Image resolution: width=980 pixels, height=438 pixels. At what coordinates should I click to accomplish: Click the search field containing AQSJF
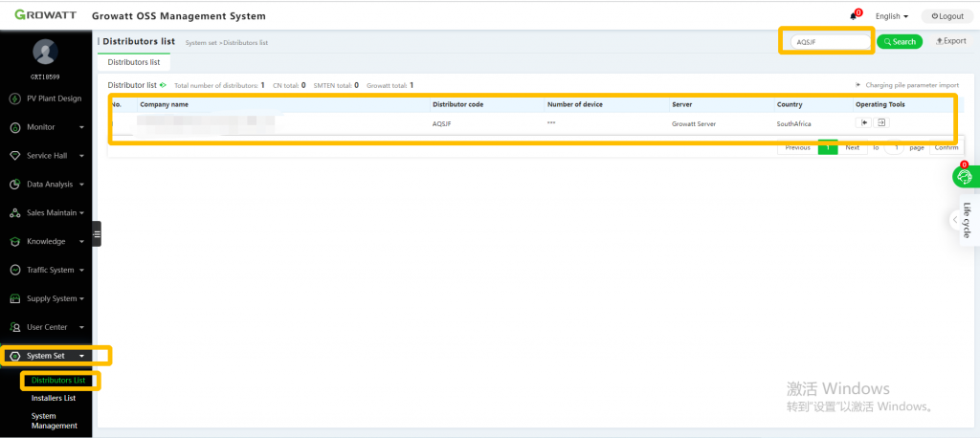(831, 42)
